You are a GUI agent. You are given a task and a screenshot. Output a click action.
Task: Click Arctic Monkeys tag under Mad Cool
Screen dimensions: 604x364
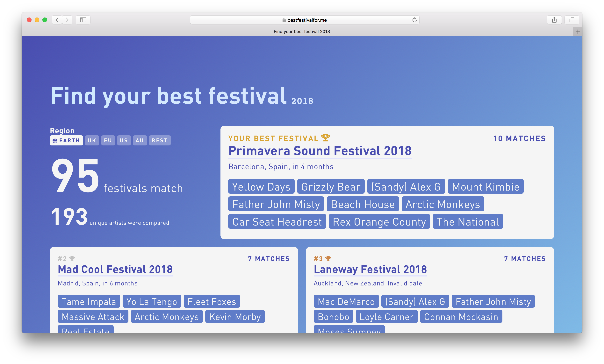coord(167,317)
